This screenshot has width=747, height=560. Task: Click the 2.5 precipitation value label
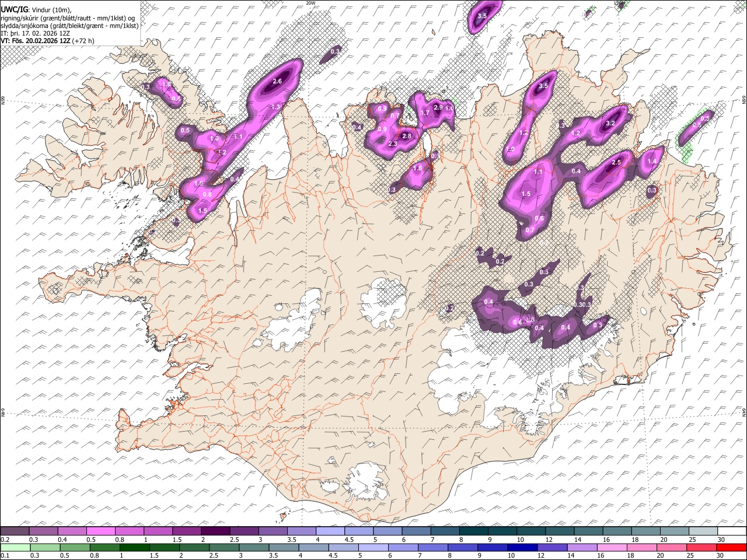tap(616, 163)
